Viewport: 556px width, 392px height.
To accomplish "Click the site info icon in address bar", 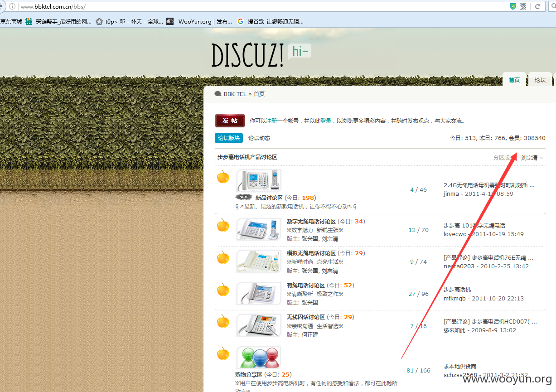I will pyautogui.click(x=12, y=7).
